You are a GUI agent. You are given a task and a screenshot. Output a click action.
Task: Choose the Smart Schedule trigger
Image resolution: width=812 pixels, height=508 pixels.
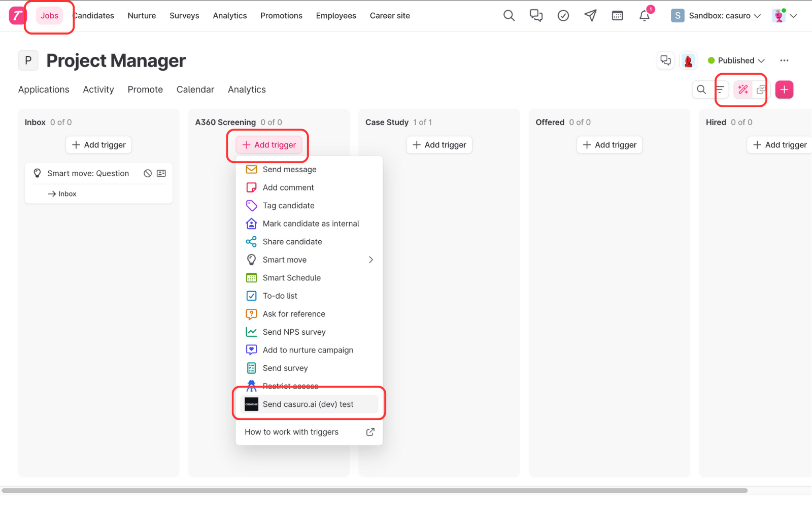[x=309, y=278]
